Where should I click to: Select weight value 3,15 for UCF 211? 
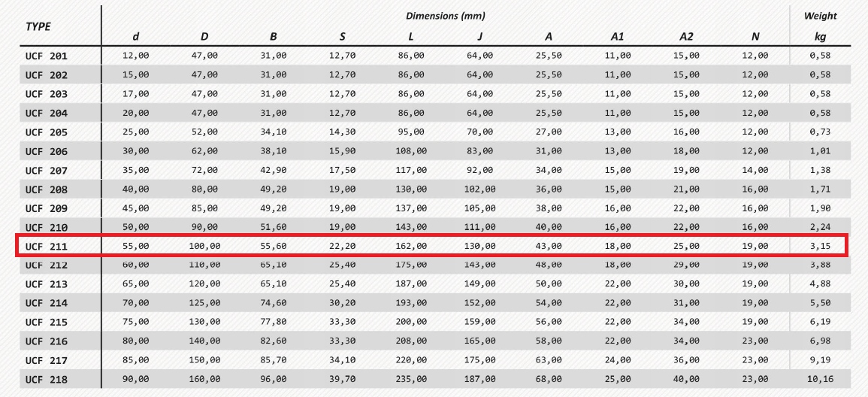[820, 246]
